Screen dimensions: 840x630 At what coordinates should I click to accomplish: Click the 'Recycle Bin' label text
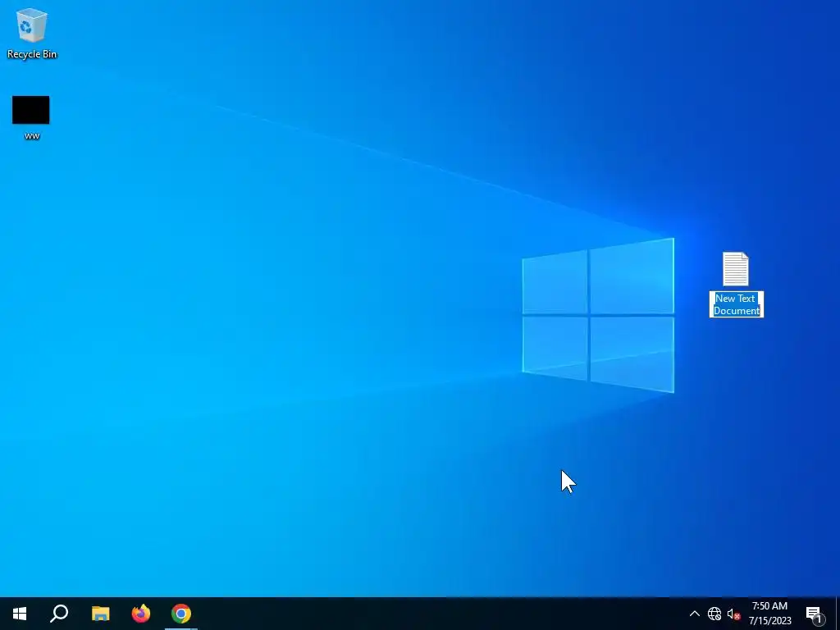[x=32, y=54]
